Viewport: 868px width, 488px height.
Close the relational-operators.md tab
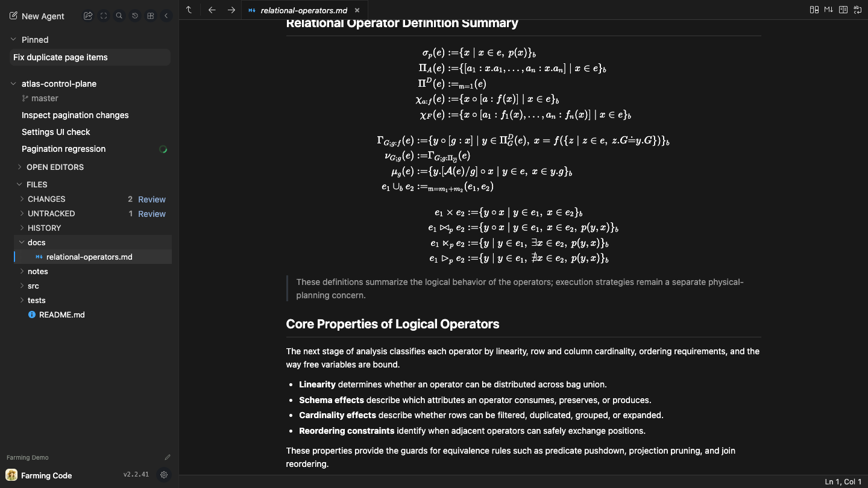pos(357,10)
